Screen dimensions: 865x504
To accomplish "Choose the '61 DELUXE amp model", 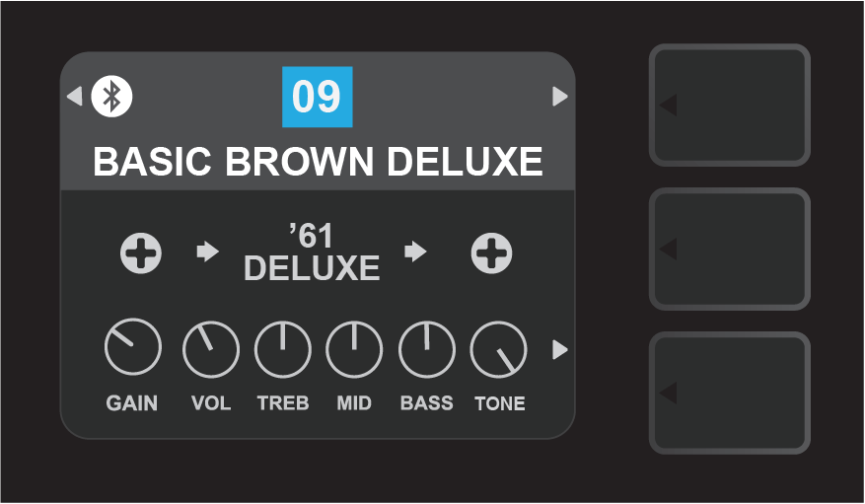I will pos(312,252).
